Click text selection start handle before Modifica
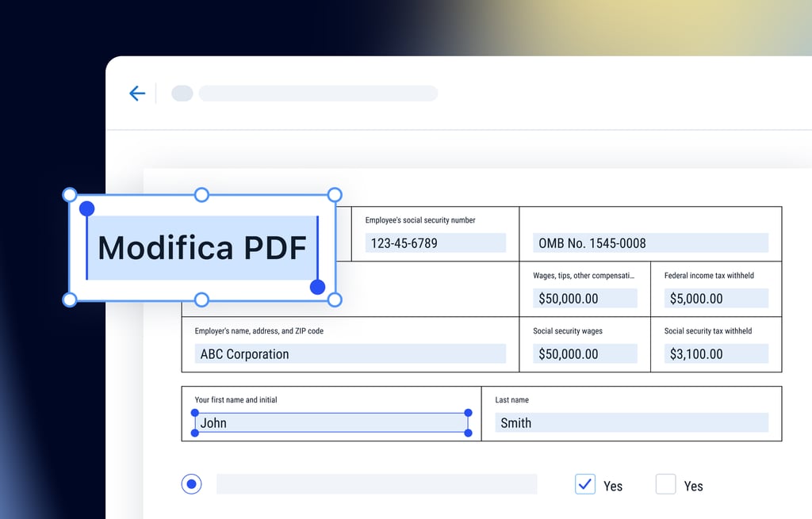The image size is (812, 519). click(86, 209)
